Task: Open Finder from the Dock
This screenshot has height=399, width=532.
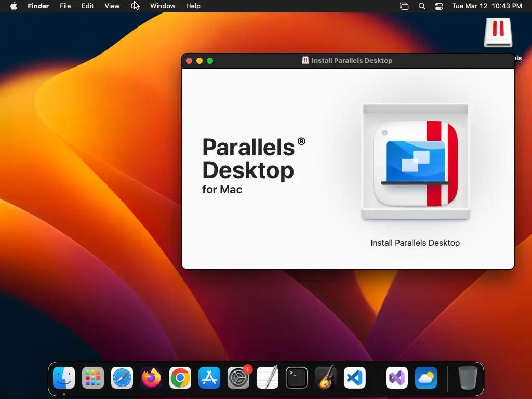Action: coord(64,378)
